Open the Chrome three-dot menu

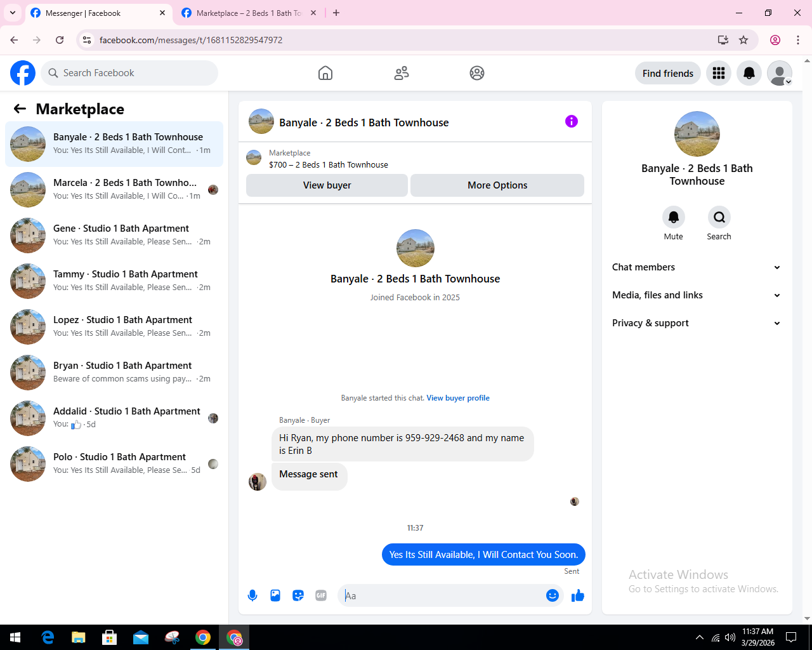click(x=798, y=40)
